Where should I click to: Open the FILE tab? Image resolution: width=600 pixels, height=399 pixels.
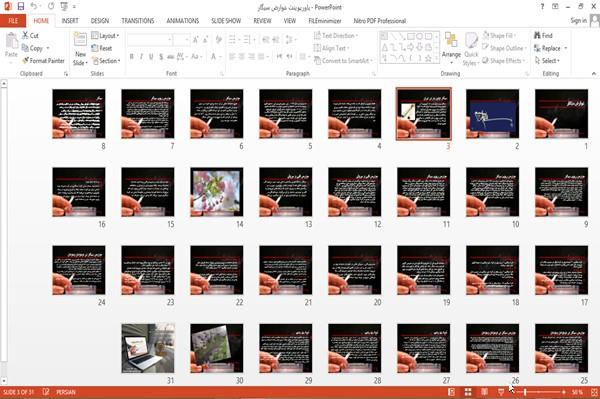(x=13, y=21)
